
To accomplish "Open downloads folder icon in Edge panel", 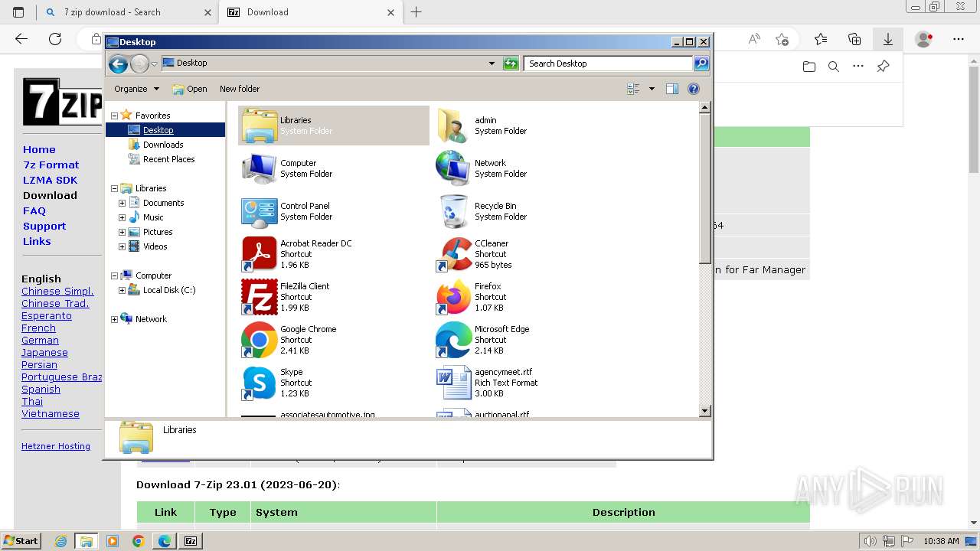I will point(809,67).
